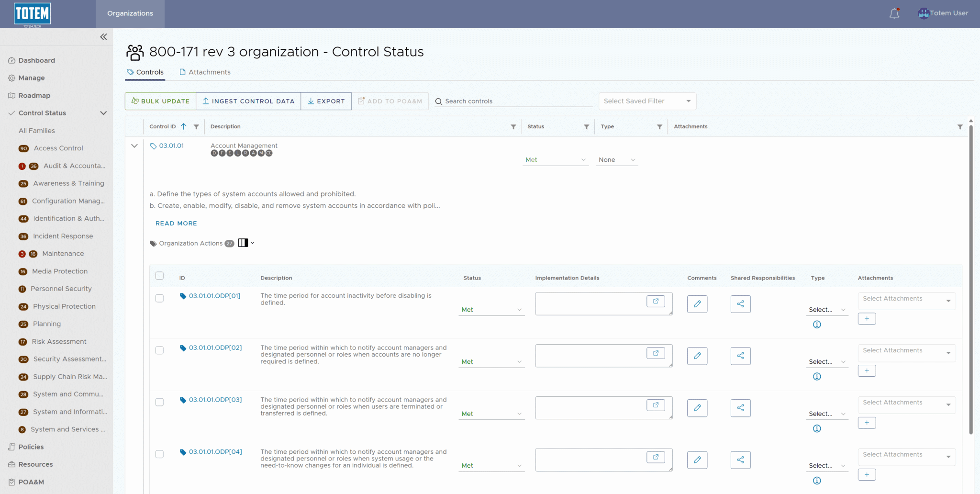
Task: Open control 03.01.01 status Met dropdown
Action: click(555, 160)
